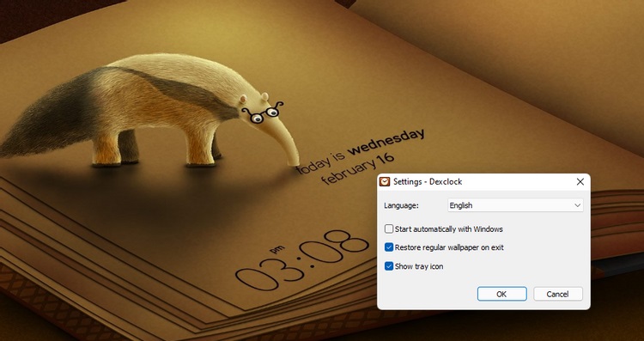Click the small "pm" indicator above the clock
The height and width of the screenshot is (341, 644).
[x=275, y=249]
